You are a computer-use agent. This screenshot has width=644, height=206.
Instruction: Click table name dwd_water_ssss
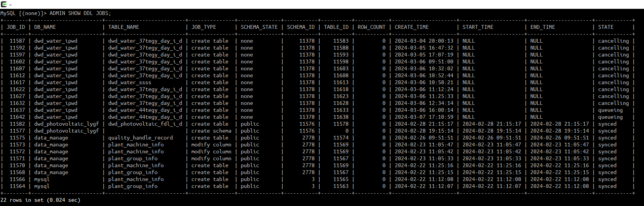pyautogui.click(x=130, y=83)
